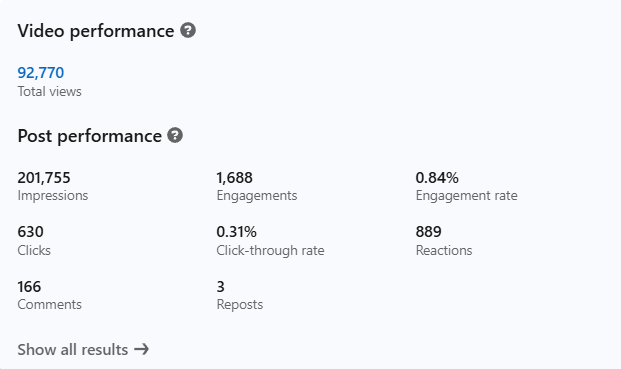Click the arrow next to Show all results
The image size is (621, 369).
pos(141,349)
